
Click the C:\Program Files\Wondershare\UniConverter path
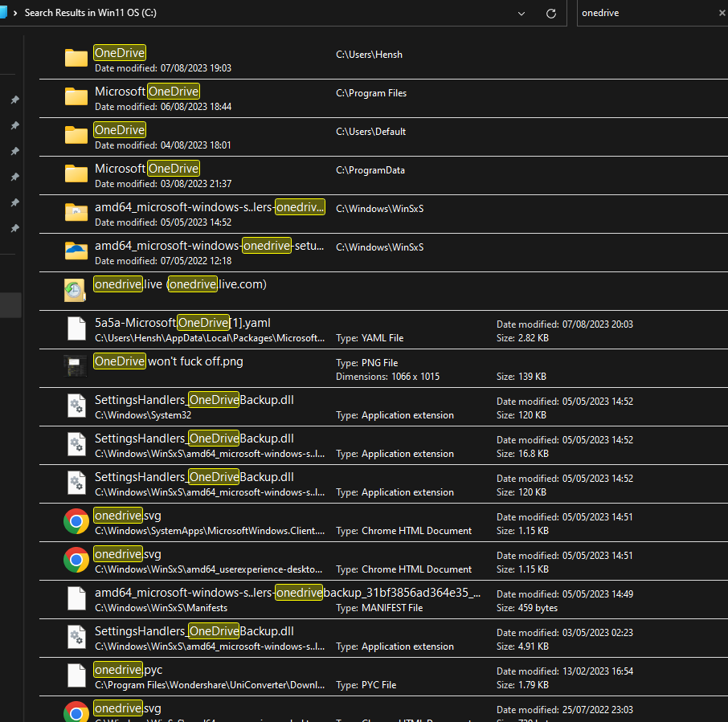210,684
